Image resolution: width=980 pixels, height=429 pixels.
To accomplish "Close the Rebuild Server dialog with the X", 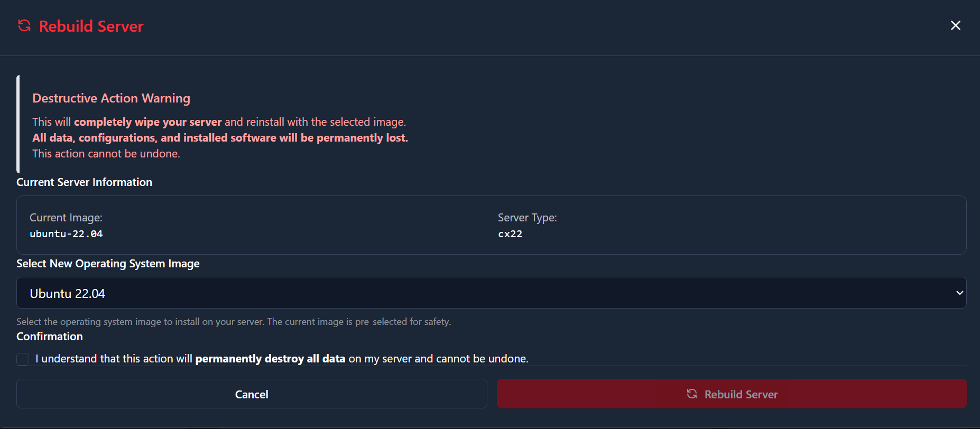I will [955, 25].
